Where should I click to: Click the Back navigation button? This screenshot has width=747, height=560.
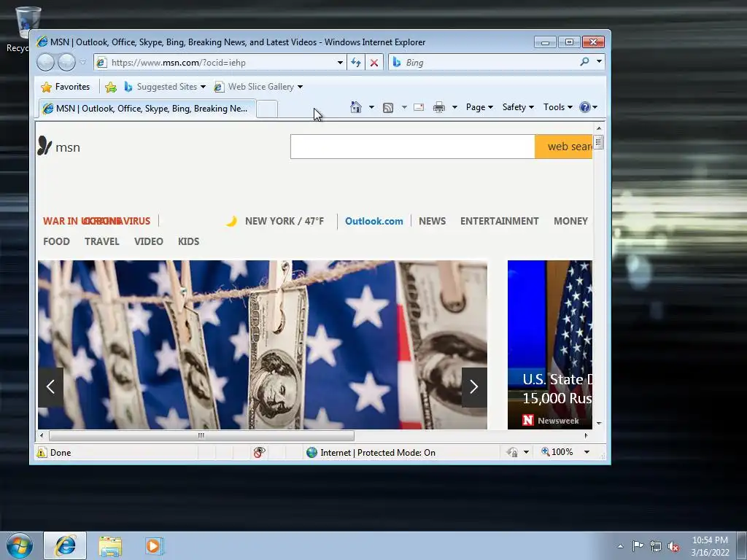pyautogui.click(x=46, y=63)
